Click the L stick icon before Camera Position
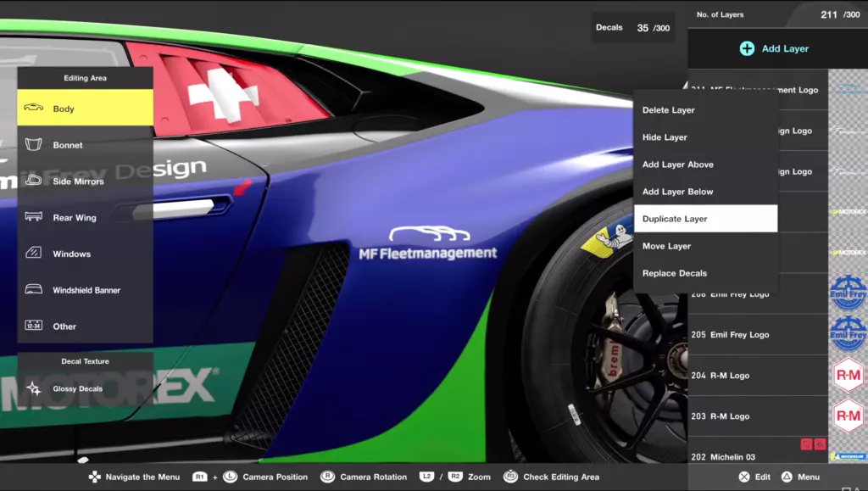Image resolution: width=868 pixels, height=491 pixels. click(x=230, y=477)
